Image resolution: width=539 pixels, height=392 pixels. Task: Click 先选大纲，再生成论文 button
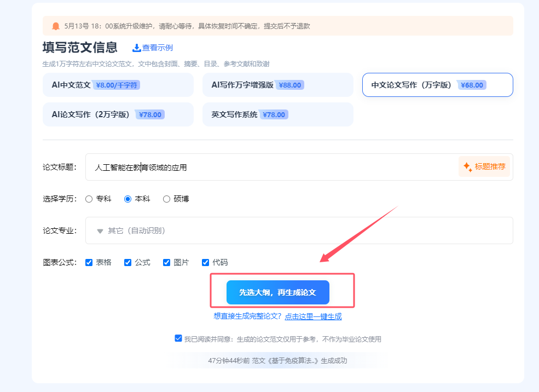(278, 292)
